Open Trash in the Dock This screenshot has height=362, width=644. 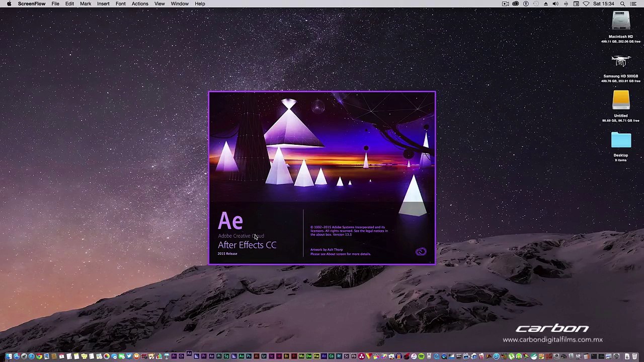point(634,356)
